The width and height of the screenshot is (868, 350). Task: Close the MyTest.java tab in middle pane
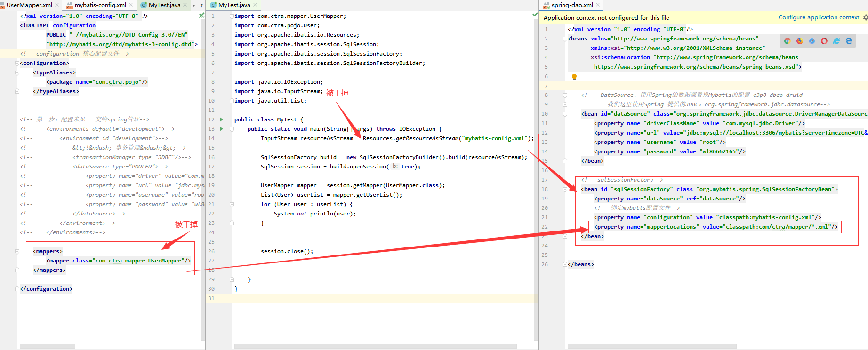255,5
